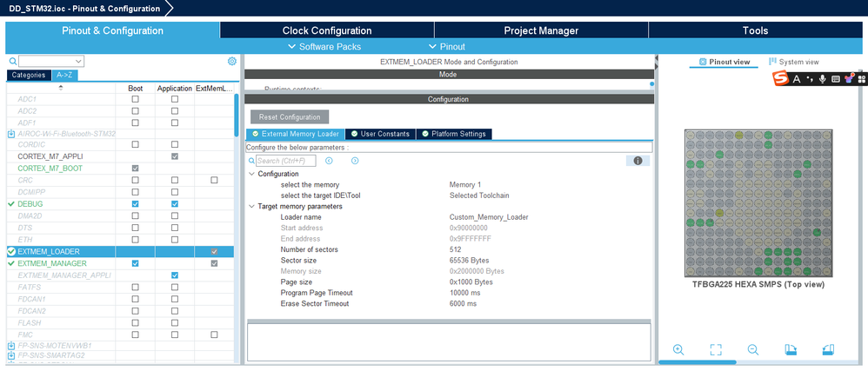Click the sort arrow in the peripheral list header
Viewport: 868px width, 371px height.
(61, 88)
